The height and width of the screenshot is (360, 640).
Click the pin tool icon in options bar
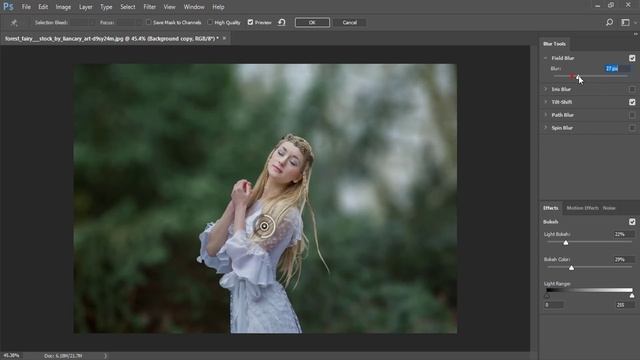[14, 22]
